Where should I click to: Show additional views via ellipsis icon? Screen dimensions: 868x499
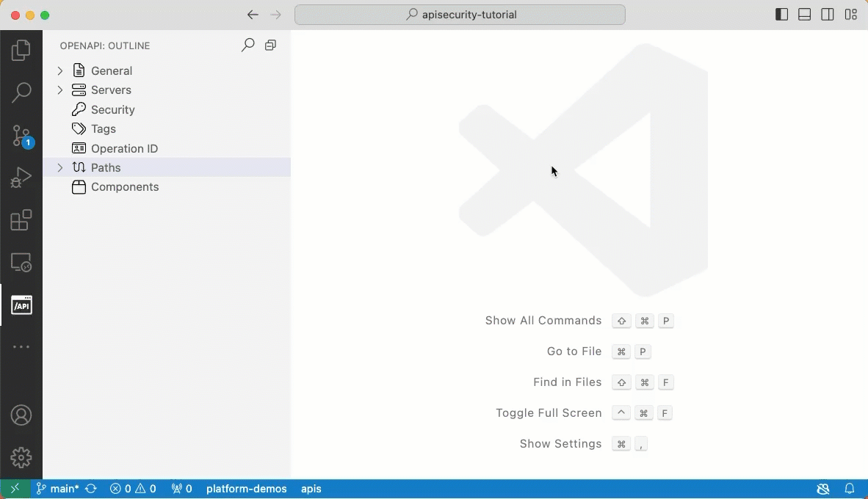[21, 347]
